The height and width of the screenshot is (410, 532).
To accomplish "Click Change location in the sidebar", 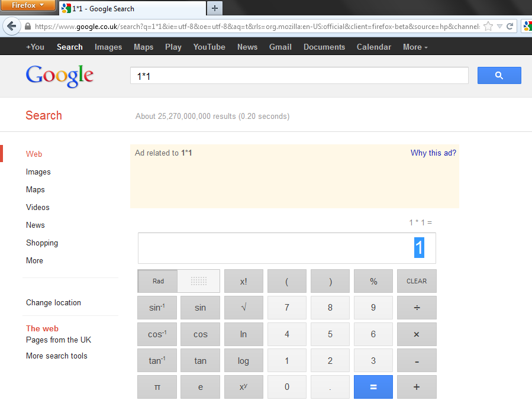I will [54, 302].
